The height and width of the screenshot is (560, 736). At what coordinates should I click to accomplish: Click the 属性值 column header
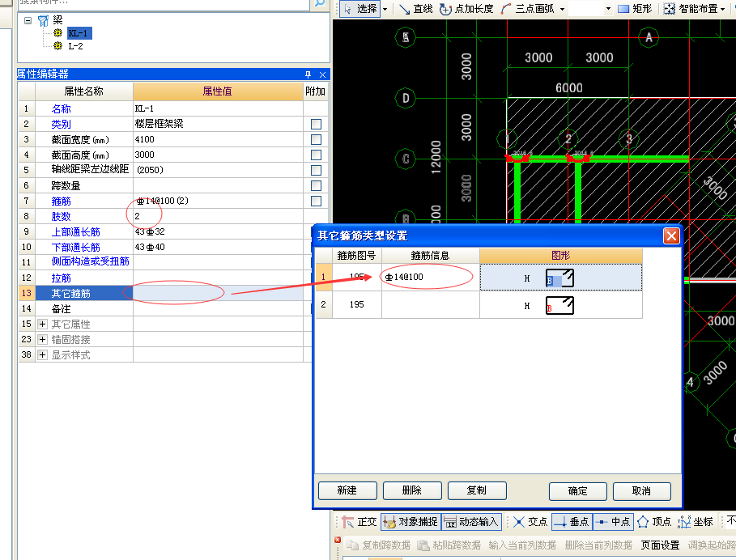coord(218,91)
